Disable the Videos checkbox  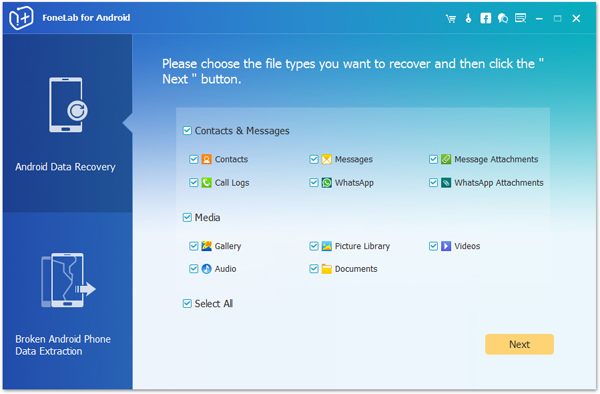[x=433, y=246]
